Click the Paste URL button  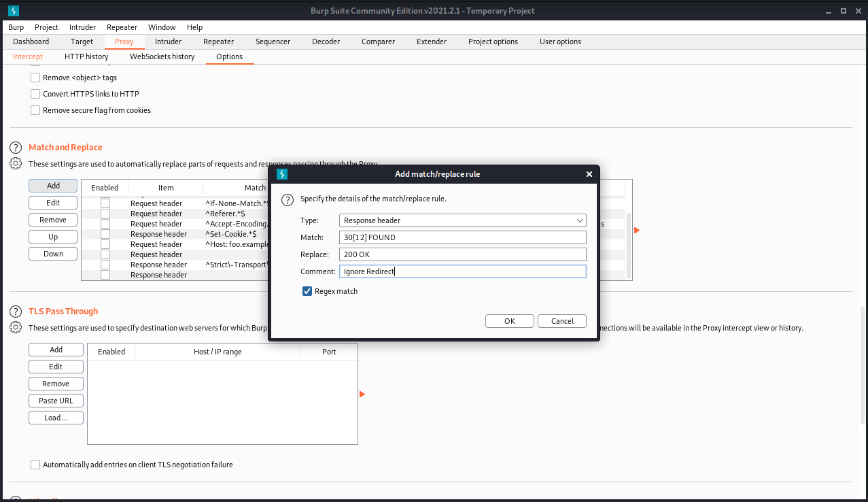pos(56,401)
